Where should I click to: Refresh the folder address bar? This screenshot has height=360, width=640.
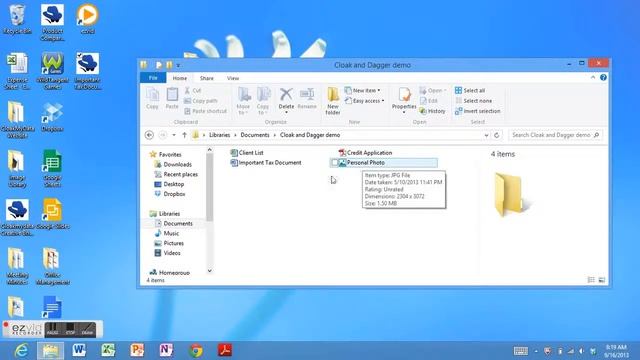[496, 135]
